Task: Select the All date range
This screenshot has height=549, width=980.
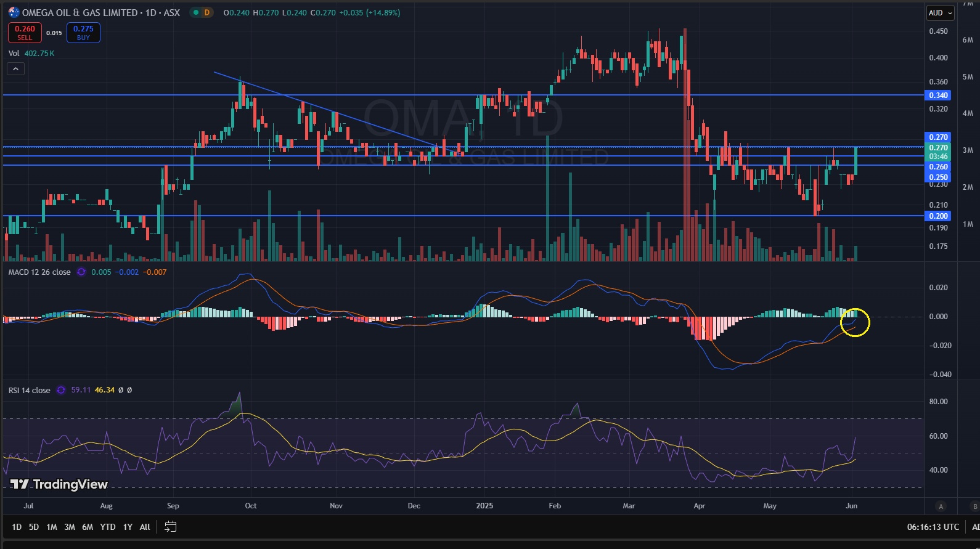Action: 145,527
